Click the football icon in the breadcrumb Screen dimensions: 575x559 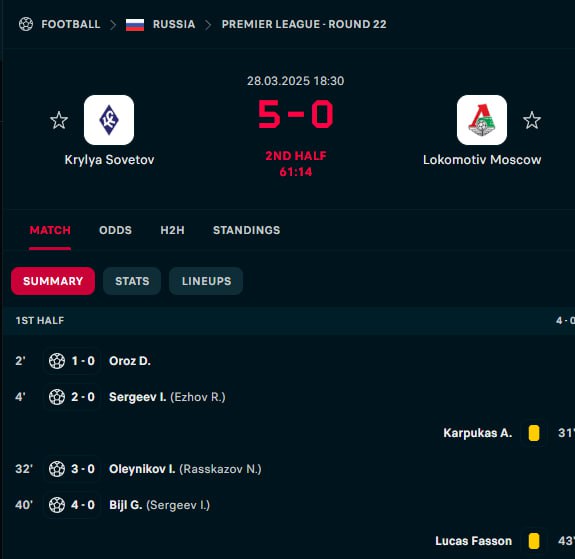tap(26, 24)
